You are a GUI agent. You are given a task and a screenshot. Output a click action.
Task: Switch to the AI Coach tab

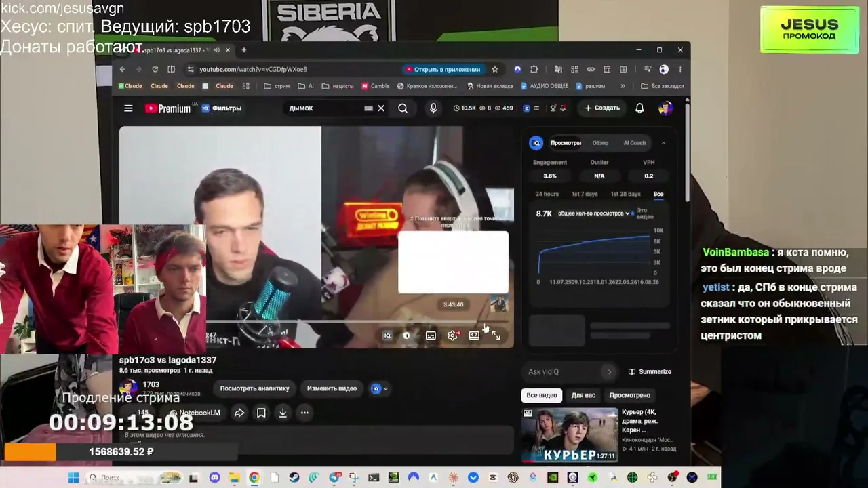tap(635, 143)
